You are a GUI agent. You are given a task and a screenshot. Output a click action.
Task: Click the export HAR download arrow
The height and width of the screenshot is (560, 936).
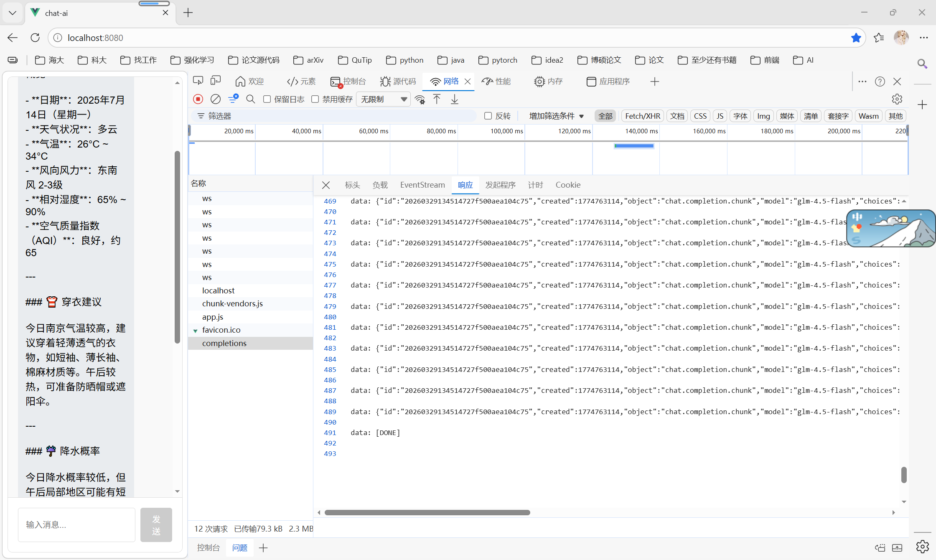tap(455, 99)
